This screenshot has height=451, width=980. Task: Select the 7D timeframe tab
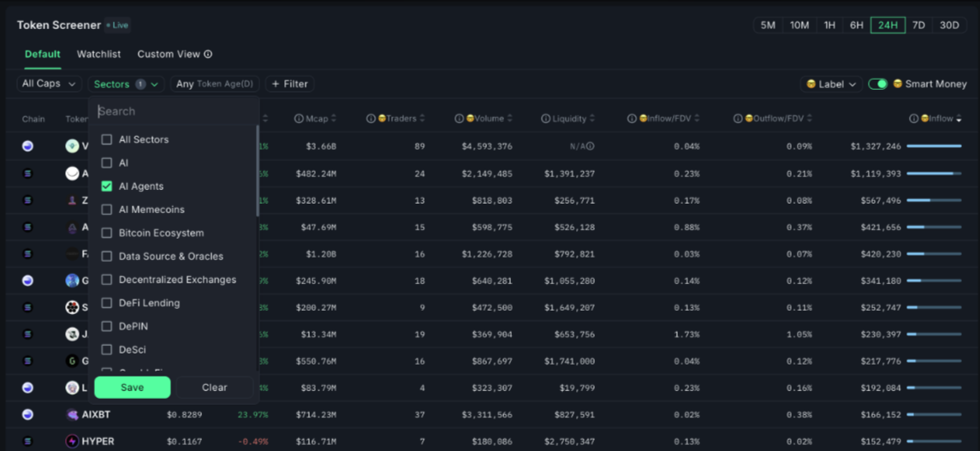(x=918, y=25)
